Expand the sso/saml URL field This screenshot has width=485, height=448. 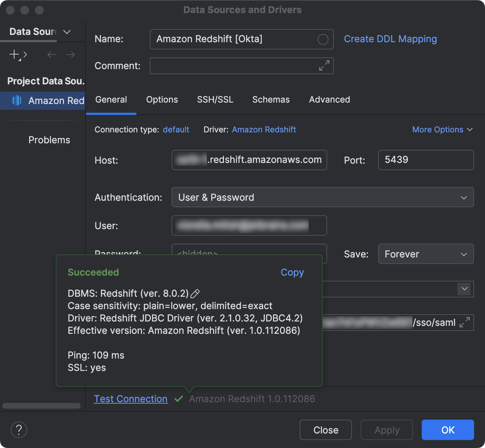point(465,323)
